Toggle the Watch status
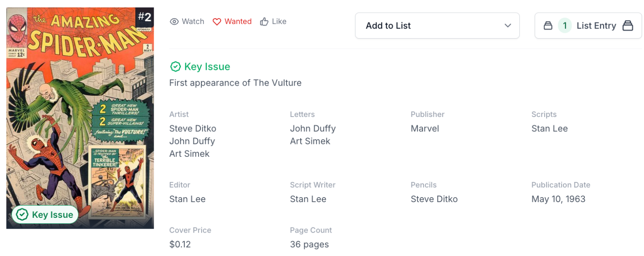 187,22
